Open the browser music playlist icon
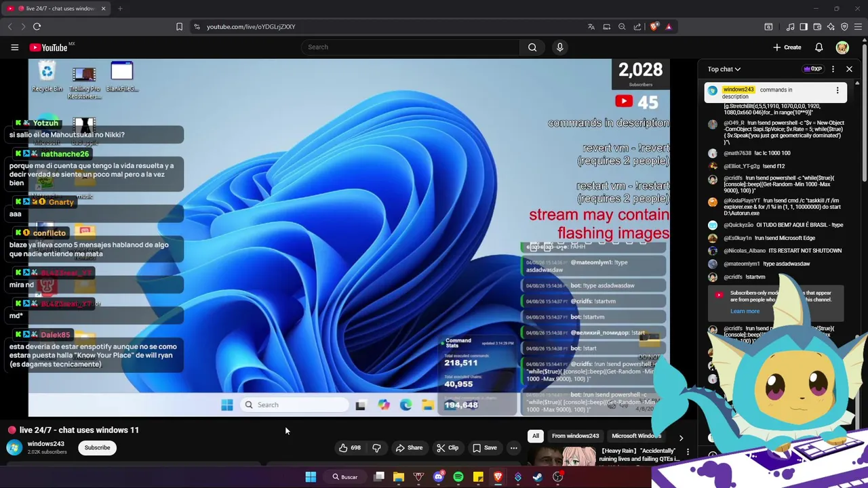868x488 pixels. (790, 26)
